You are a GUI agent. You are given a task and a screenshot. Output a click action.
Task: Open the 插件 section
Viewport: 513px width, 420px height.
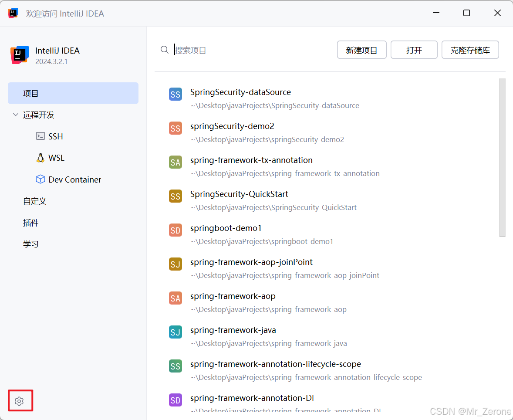(31, 223)
